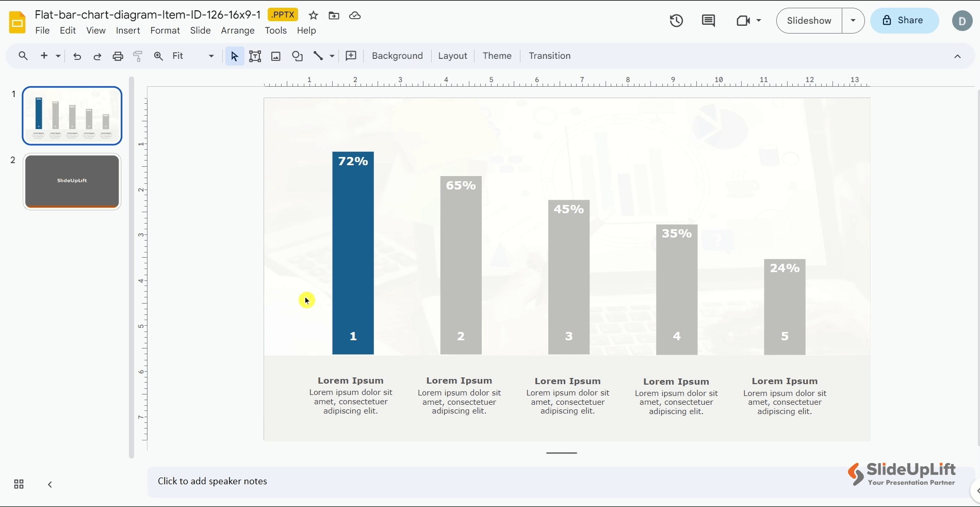The height and width of the screenshot is (507, 980).
Task: Open the shape insert tool
Action: [x=297, y=56]
